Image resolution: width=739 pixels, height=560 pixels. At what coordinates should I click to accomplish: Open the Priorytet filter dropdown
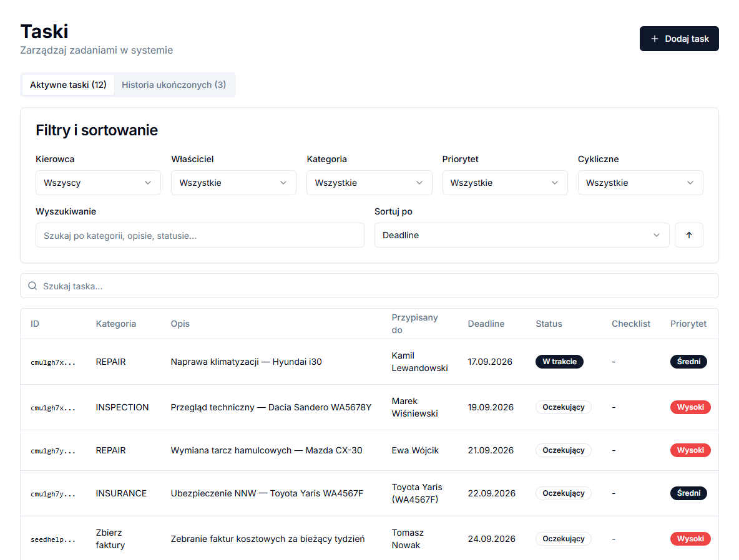(x=505, y=183)
